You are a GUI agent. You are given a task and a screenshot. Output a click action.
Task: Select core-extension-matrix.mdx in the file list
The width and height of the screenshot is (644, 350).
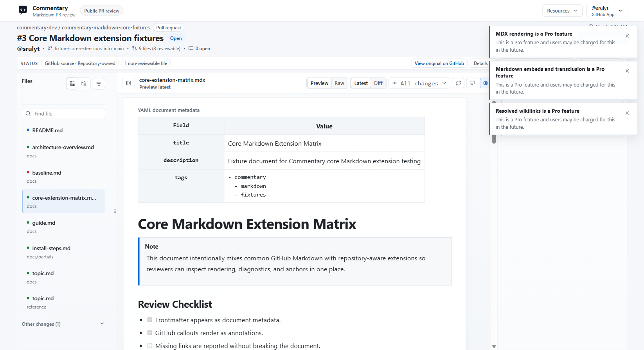pos(63,202)
